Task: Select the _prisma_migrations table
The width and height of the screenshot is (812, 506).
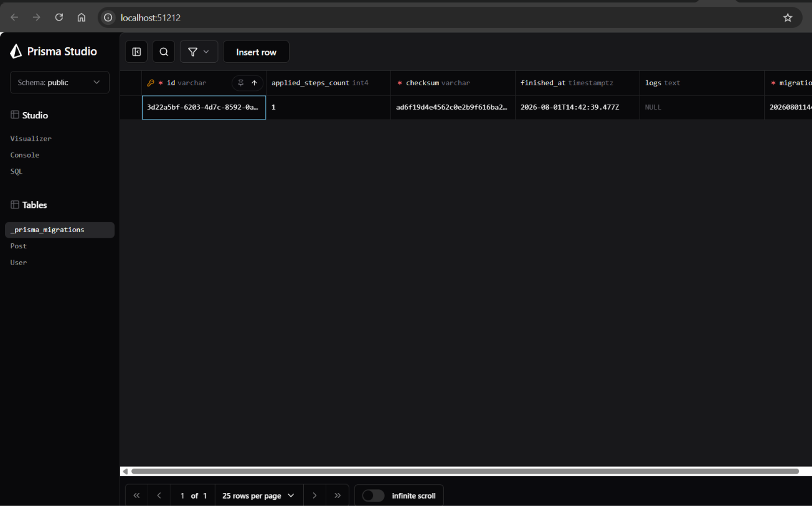Action: [x=60, y=230]
